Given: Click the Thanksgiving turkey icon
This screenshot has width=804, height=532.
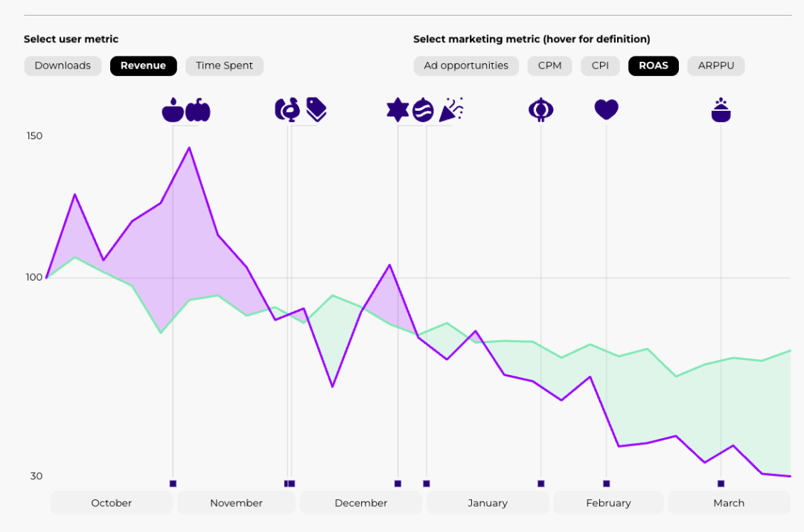Looking at the screenshot, I should [x=287, y=109].
